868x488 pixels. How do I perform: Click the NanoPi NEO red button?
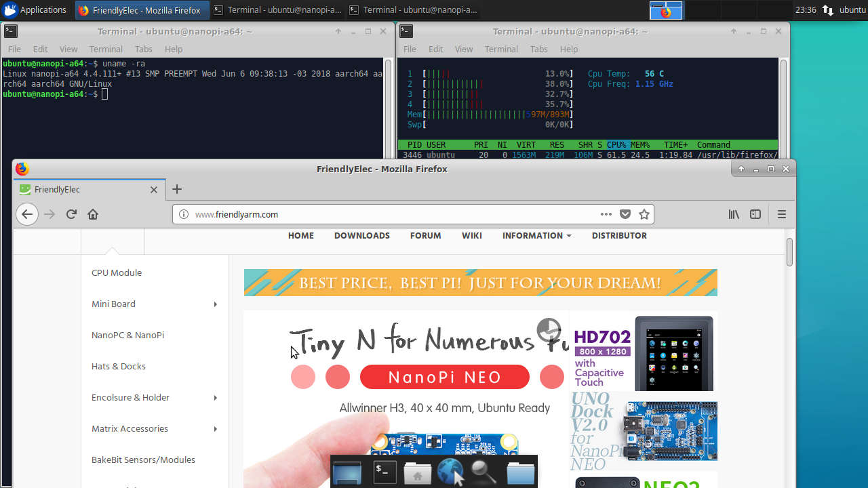point(444,377)
